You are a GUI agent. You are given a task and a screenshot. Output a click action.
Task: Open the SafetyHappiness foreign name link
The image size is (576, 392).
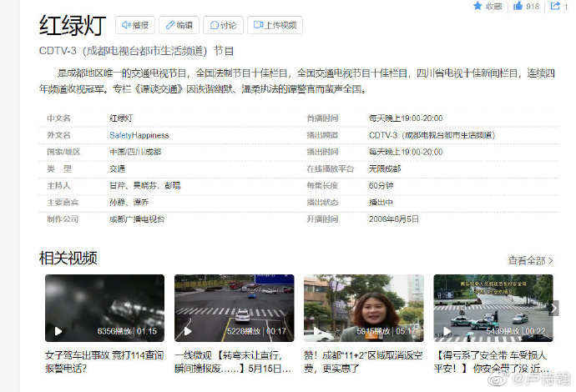[139, 134]
